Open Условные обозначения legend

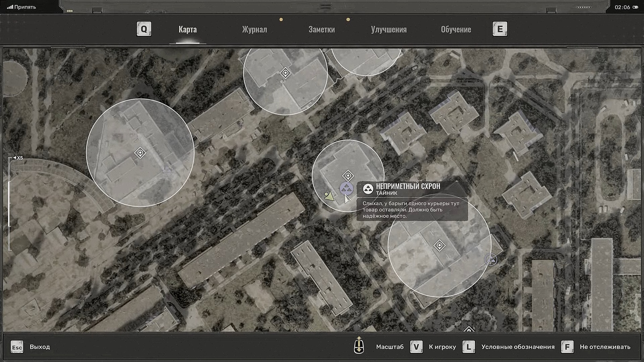click(518, 347)
